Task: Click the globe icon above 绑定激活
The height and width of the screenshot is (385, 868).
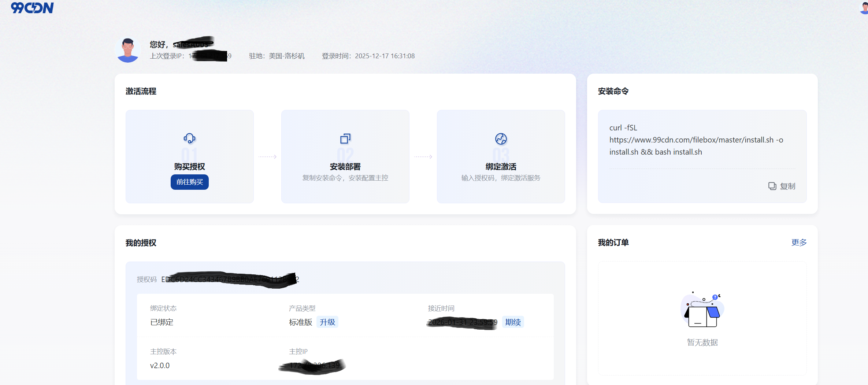Action: 501,139
